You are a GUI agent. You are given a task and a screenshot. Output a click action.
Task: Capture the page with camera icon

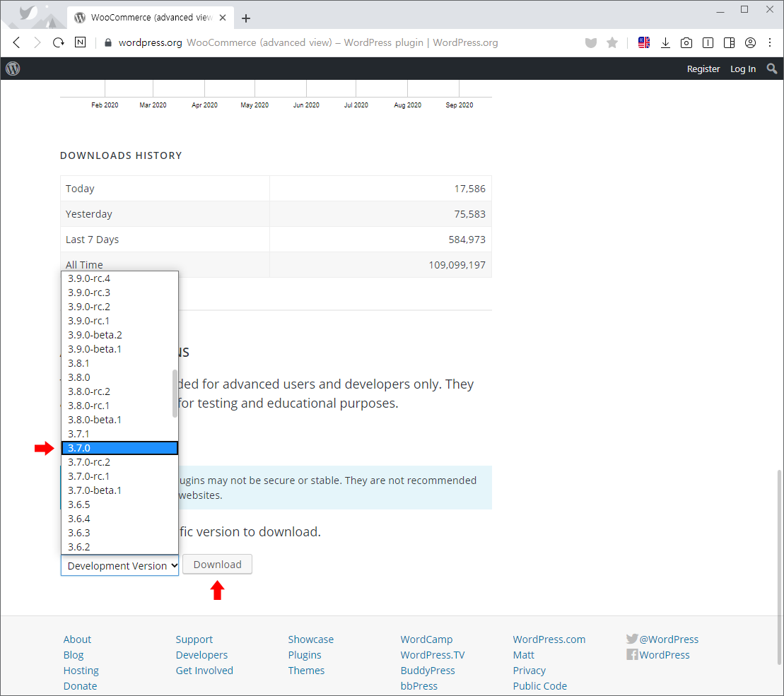point(686,43)
